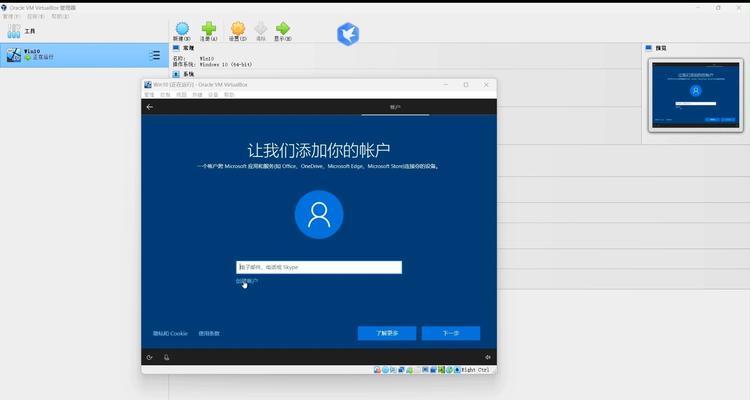
Task: Open the 控制 menu in VirtualBox Manager
Action: pyautogui.click(x=36, y=16)
